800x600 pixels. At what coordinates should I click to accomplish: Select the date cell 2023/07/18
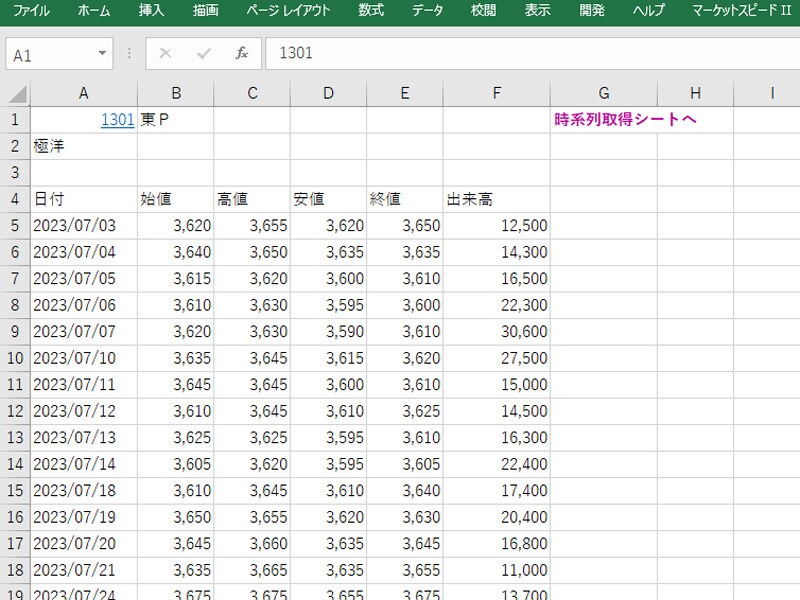[84, 491]
